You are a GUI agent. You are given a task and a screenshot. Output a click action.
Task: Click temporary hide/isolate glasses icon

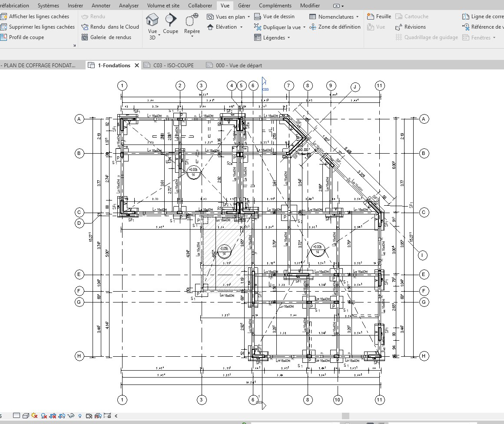(x=71, y=416)
